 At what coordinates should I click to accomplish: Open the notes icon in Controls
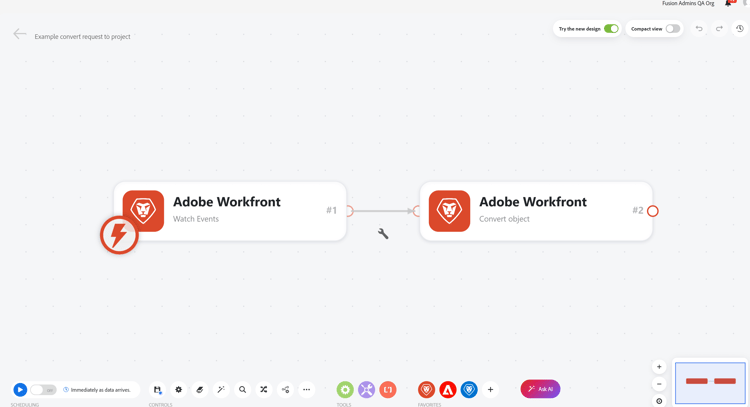pyautogui.click(x=200, y=390)
